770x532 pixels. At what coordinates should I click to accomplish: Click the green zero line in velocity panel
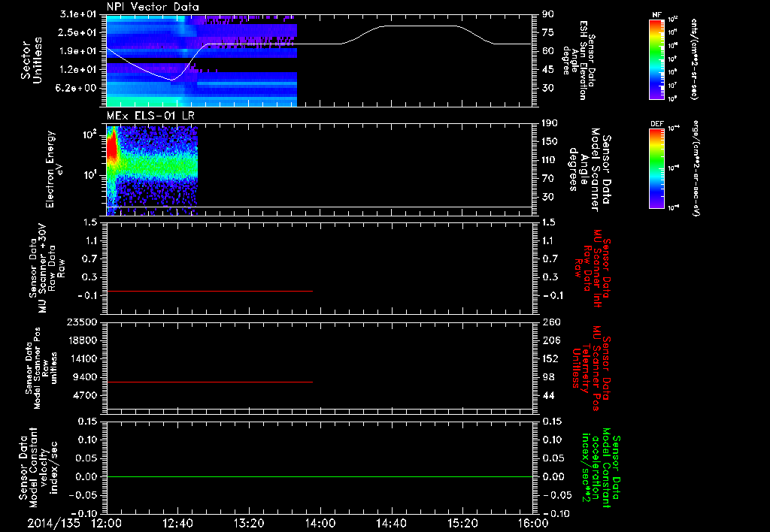click(320, 476)
